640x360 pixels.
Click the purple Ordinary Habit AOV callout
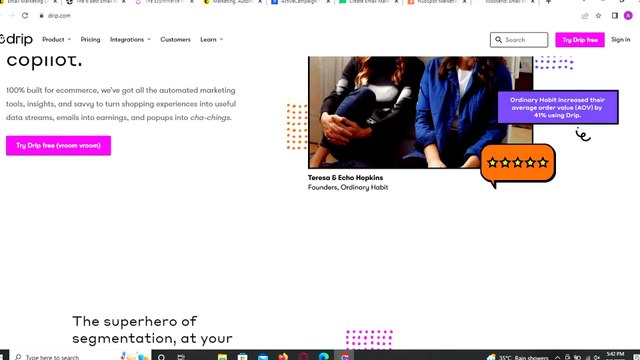pos(558,107)
